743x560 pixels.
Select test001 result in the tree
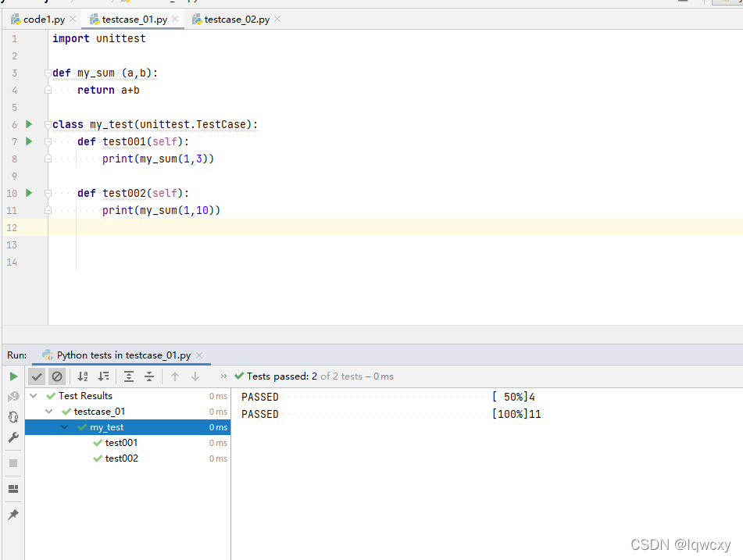click(121, 443)
